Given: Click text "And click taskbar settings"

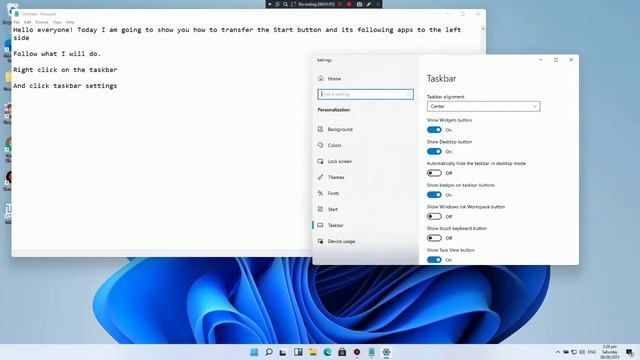Looking at the screenshot, I should click(65, 86).
